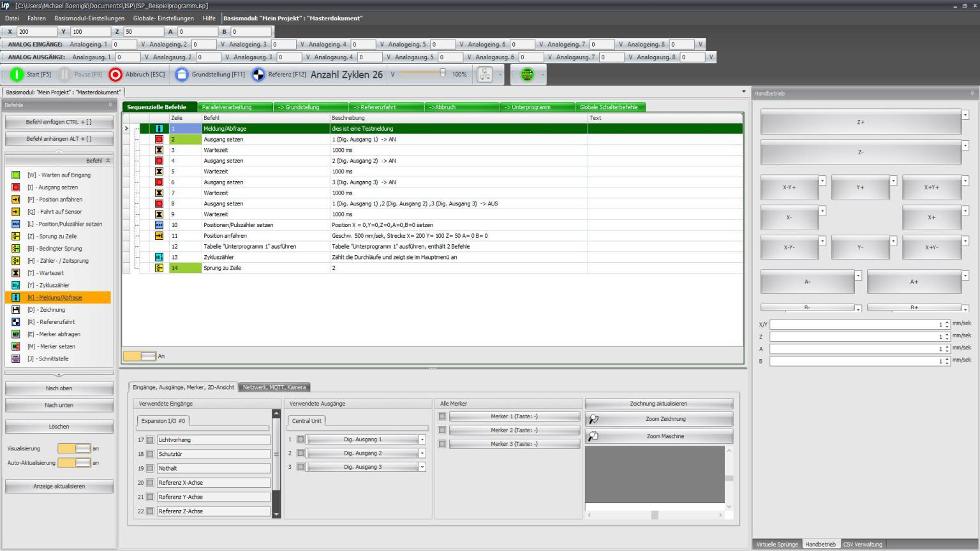Expand the dropdown arrow beside X+Y+
The image size is (980, 551).
point(965,181)
